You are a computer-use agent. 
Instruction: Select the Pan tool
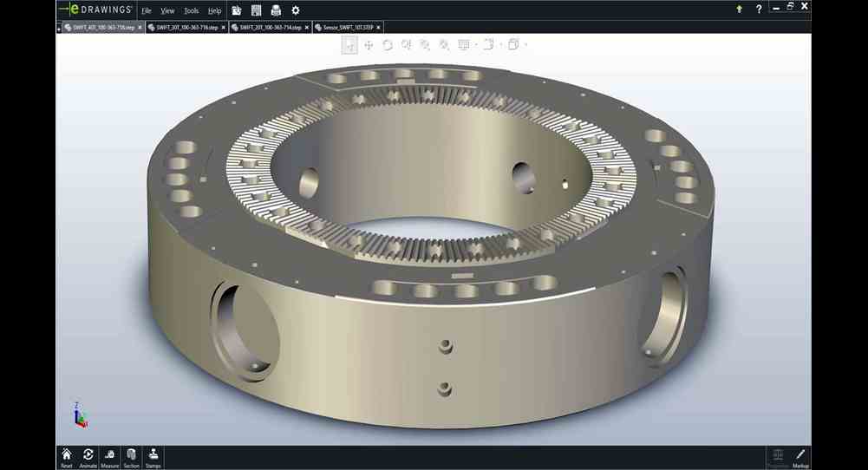click(x=369, y=45)
